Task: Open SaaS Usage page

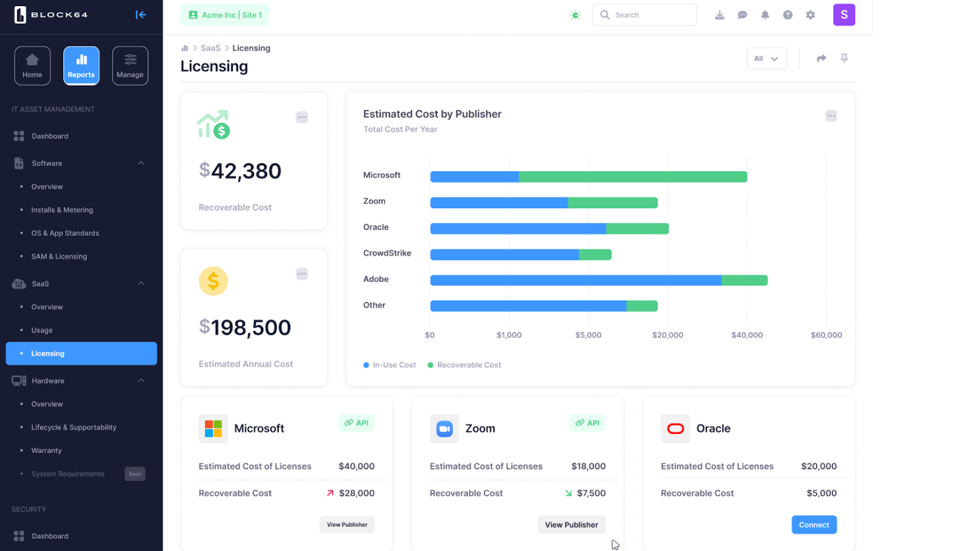Action: [42, 330]
